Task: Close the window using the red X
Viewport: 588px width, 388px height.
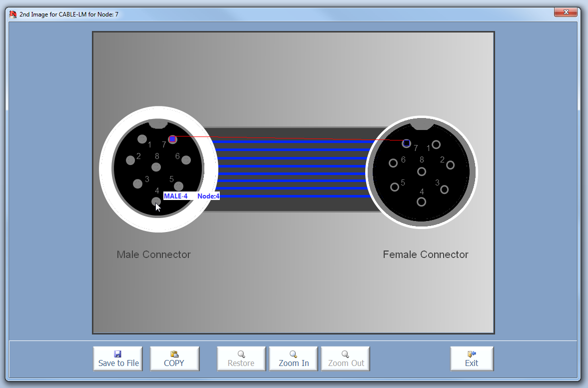Action: (566, 12)
